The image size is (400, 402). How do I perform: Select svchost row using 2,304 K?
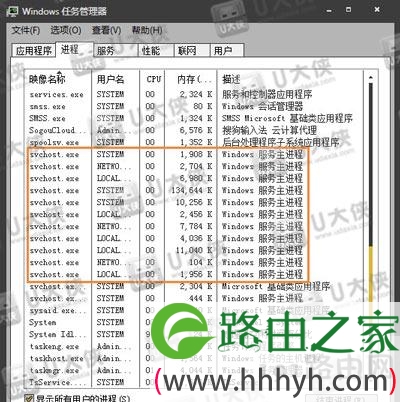tap(193, 286)
